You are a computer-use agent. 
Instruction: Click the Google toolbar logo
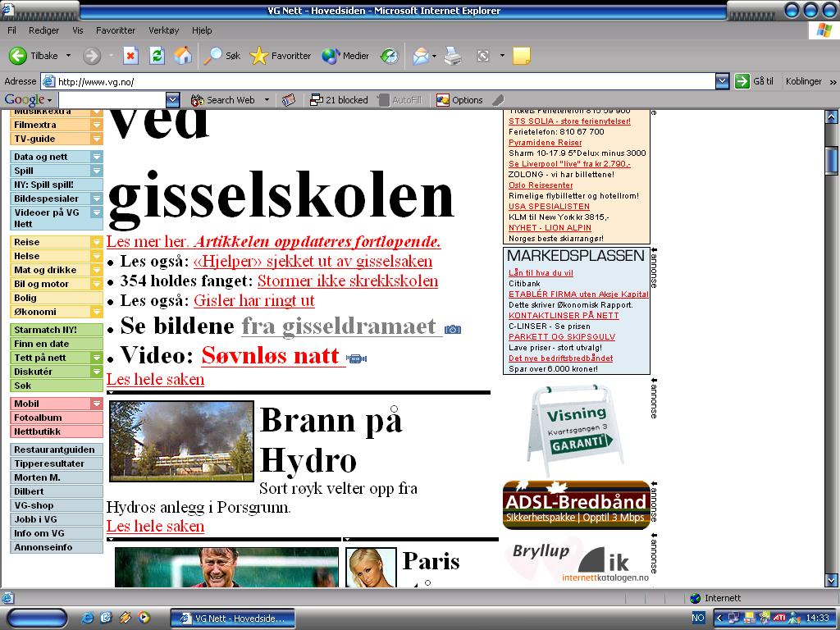tap(25, 99)
